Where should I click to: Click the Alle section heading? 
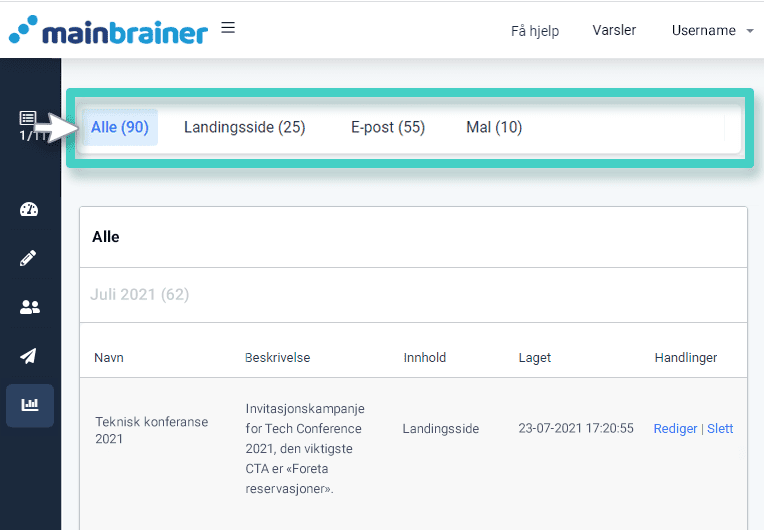[106, 237]
